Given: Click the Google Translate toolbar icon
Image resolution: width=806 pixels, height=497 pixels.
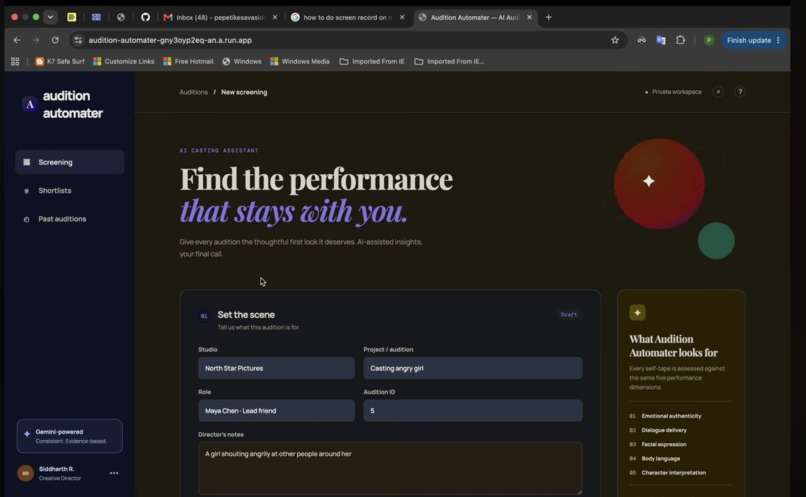Looking at the screenshot, I should click(x=661, y=40).
